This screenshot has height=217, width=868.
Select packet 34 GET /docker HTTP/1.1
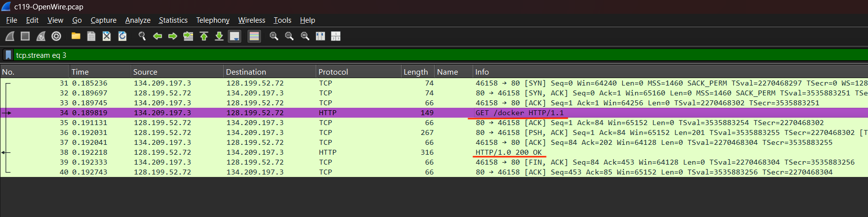[434, 113]
